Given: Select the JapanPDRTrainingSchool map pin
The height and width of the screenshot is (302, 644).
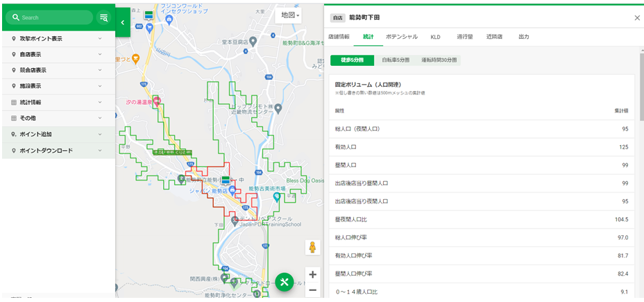Looking at the screenshot, I should coord(235,221).
